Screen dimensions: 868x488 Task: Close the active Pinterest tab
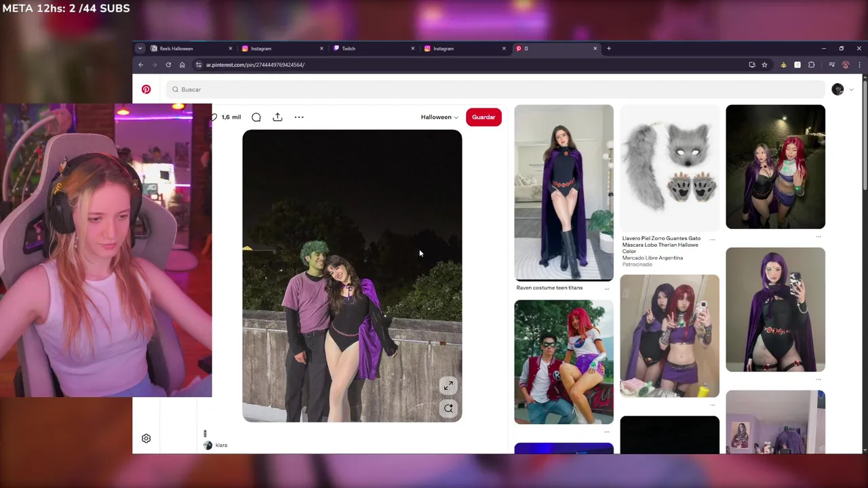coord(595,49)
